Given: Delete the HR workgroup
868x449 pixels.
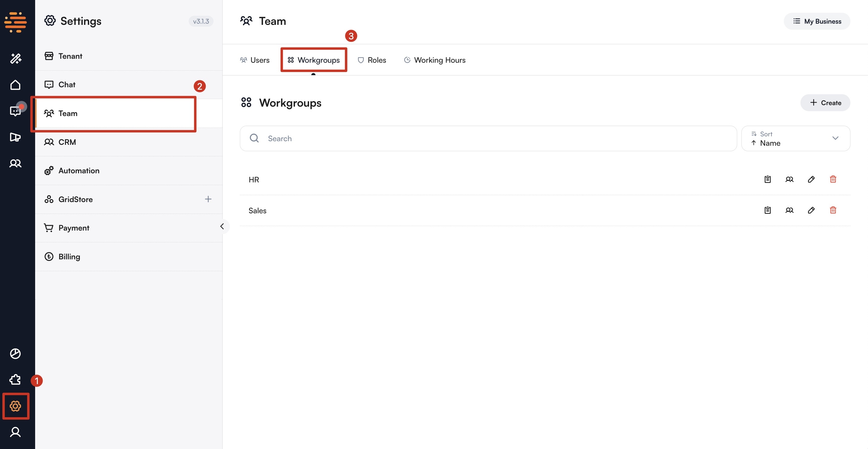Looking at the screenshot, I should (833, 179).
